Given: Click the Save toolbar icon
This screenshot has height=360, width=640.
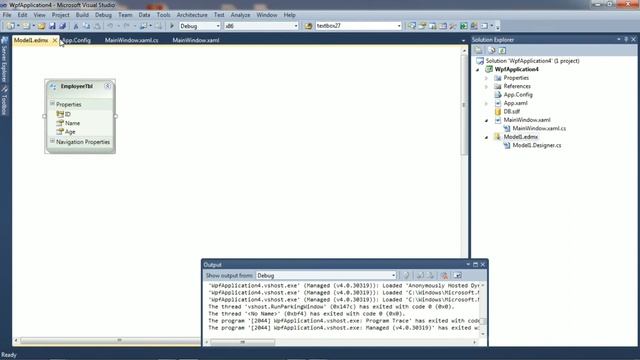Looking at the screenshot, I should click(52, 26).
